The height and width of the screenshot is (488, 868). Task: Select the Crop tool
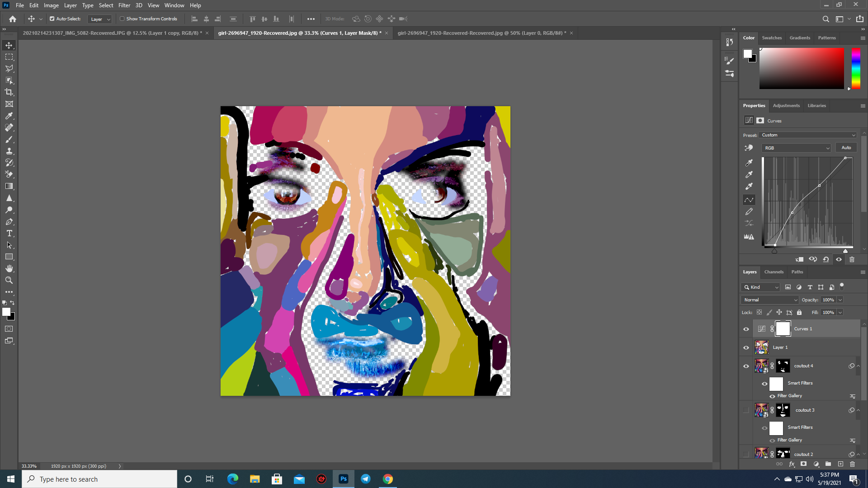click(9, 92)
